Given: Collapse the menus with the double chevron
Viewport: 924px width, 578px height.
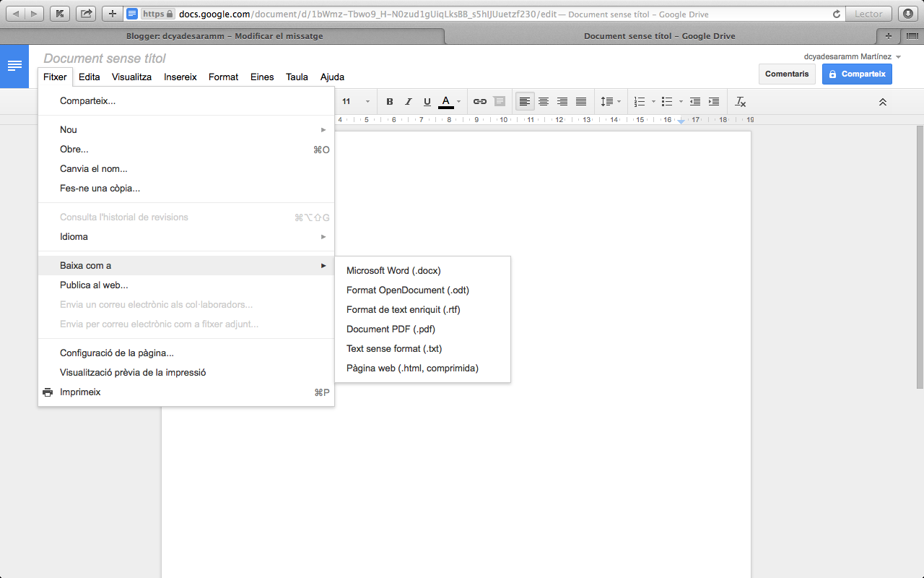Looking at the screenshot, I should [882, 102].
